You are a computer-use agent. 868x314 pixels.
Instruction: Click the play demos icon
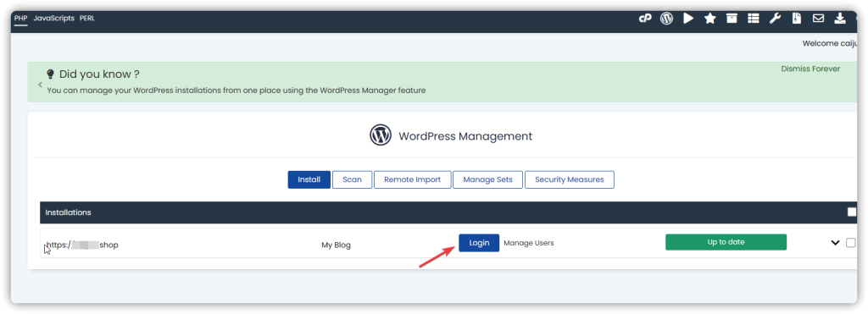click(x=688, y=19)
